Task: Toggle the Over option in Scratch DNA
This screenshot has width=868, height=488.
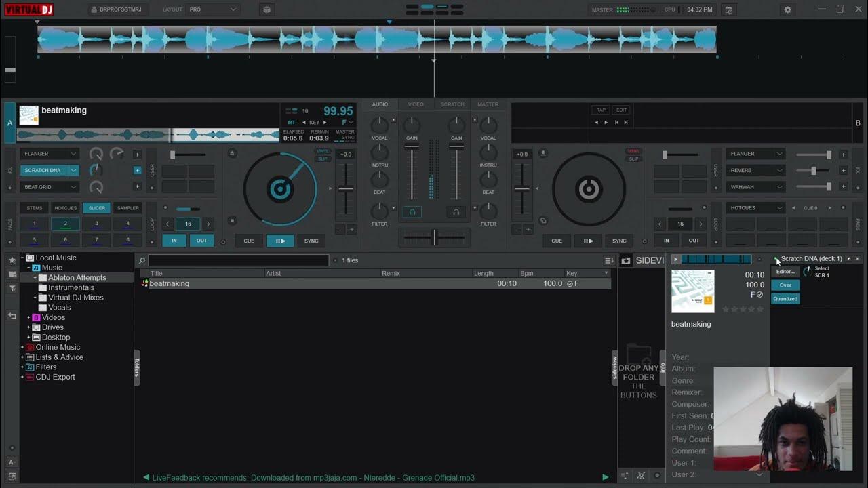Action: point(785,285)
